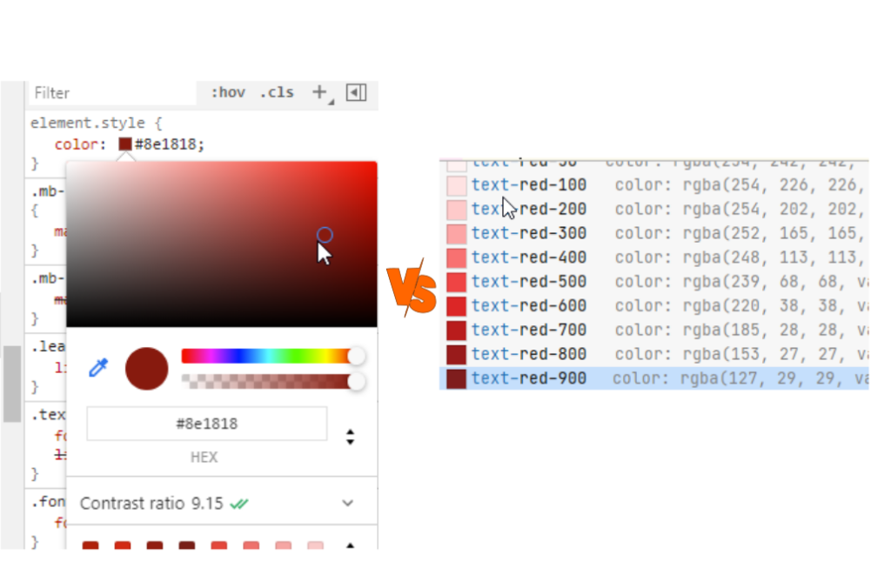Viewport: 891px width, 588px height.
Task: Click the swatch beside text-red-400
Action: coord(456,257)
